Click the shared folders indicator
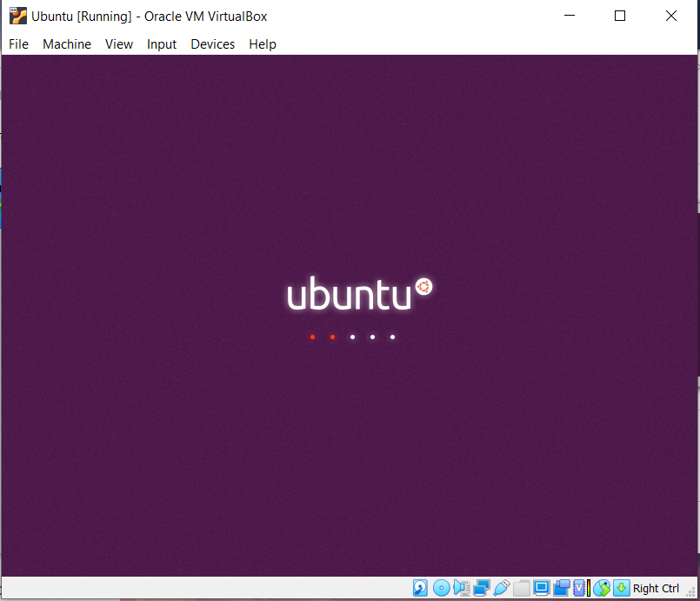The height and width of the screenshot is (601, 700). click(x=522, y=588)
